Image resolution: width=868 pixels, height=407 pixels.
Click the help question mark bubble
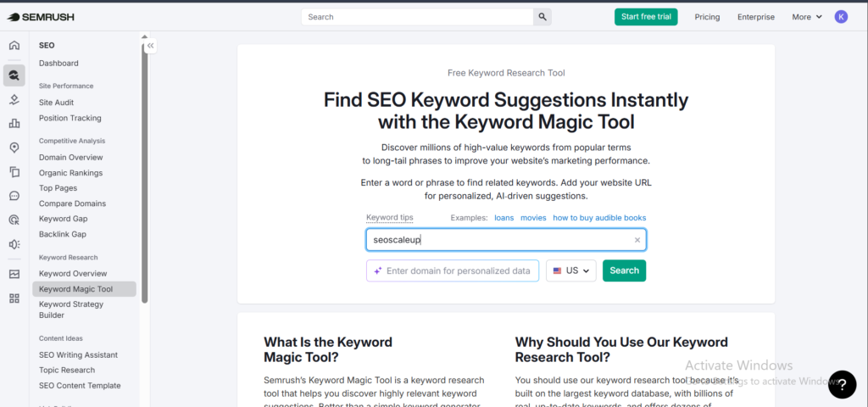tap(842, 384)
